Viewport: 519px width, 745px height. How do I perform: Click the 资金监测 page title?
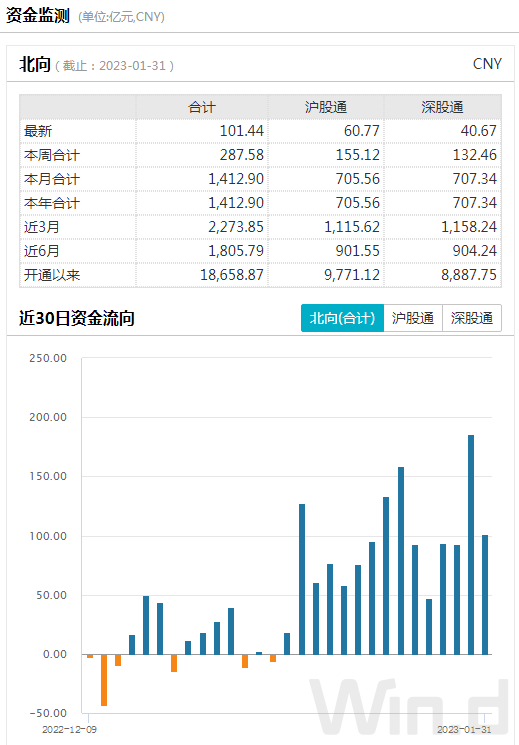click(38, 16)
